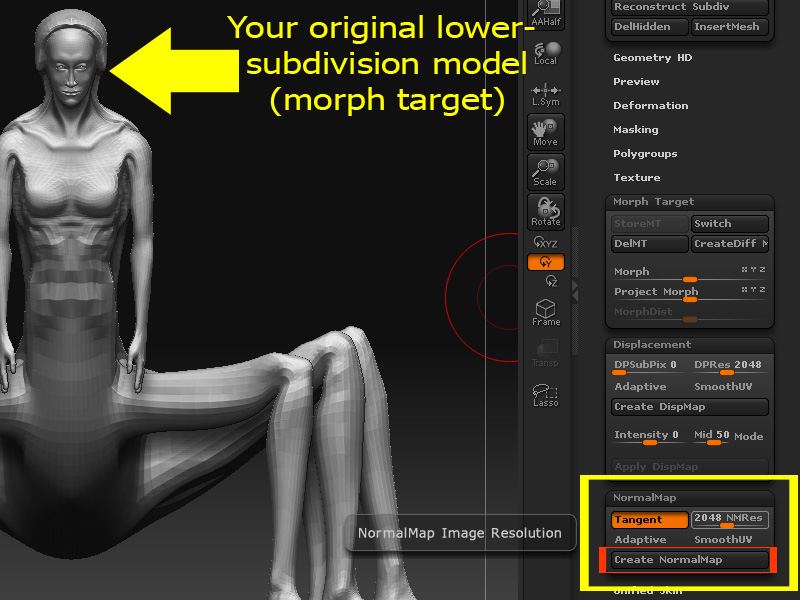This screenshot has height=600, width=800.
Task: Select the Move tool
Action: (545, 131)
